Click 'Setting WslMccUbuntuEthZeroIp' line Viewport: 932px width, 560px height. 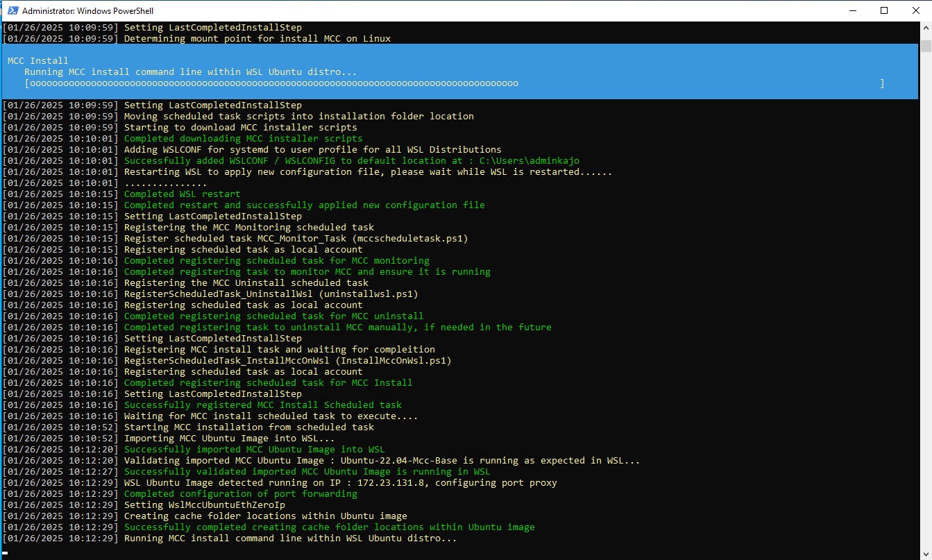click(205, 505)
